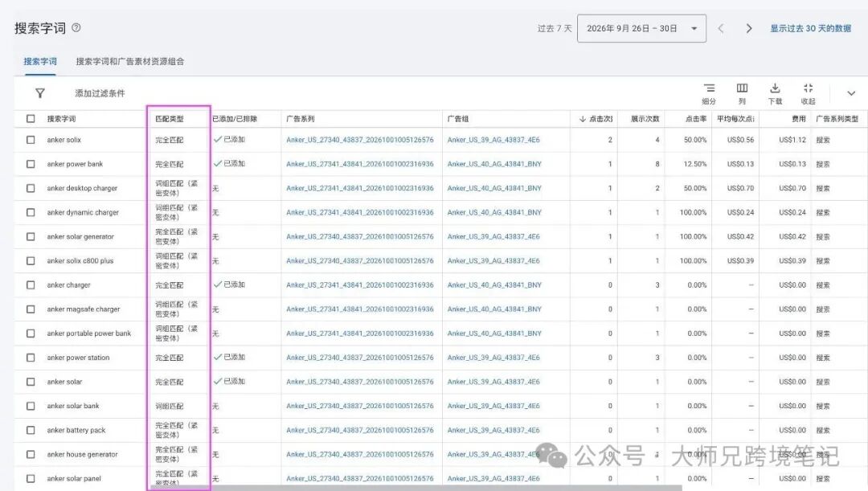The height and width of the screenshot is (491, 868).
Task: Switch to the 搜索字词 tab
Action: coord(40,61)
